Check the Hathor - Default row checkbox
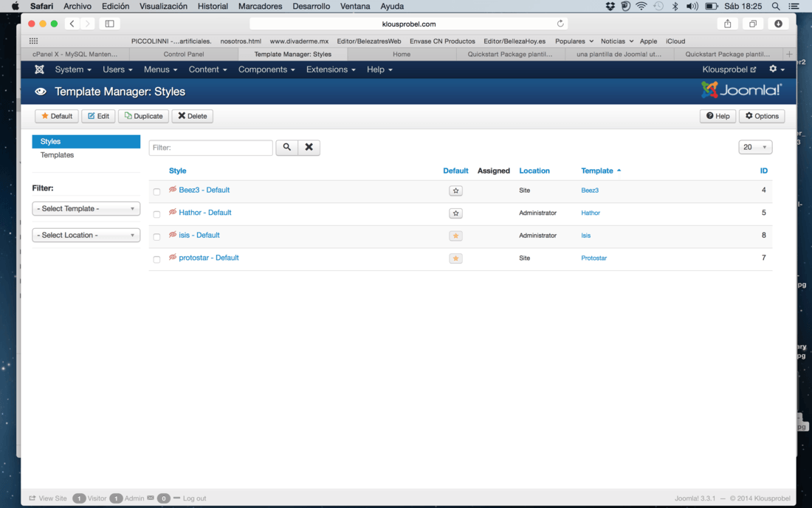The width and height of the screenshot is (812, 508). point(156,213)
